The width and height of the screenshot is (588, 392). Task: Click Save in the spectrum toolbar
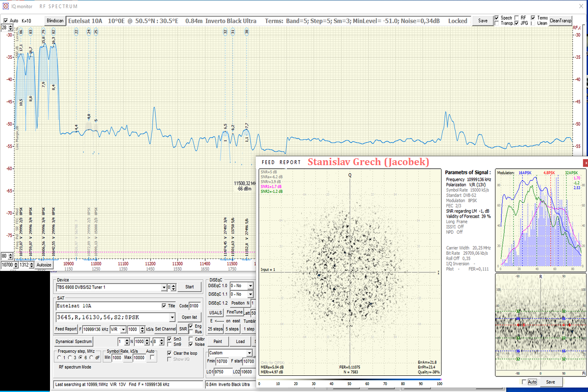tap(483, 21)
